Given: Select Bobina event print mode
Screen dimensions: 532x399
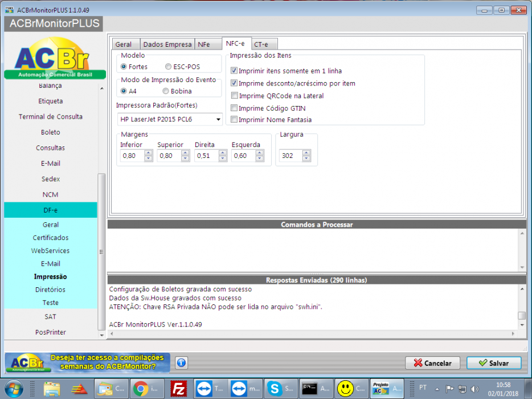Looking at the screenshot, I should (166, 91).
